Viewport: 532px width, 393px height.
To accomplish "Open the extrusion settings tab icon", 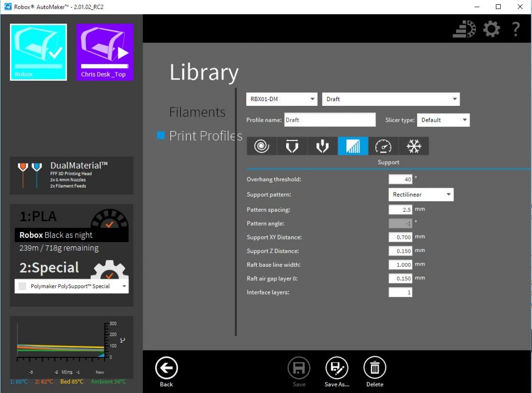I will pyautogui.click(x=262, y=146).
